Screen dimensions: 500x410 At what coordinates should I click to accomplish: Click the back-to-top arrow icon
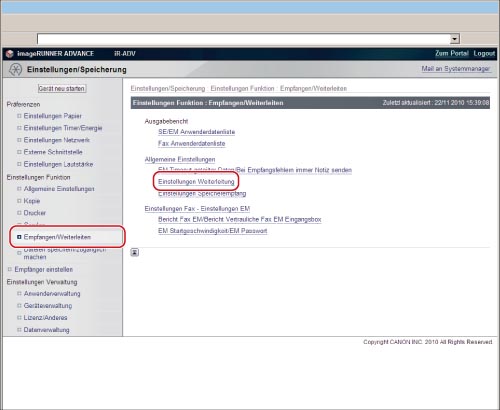135,252
